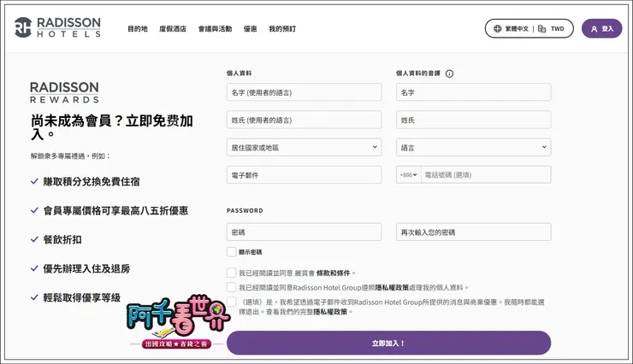Click the Radisson Rewards logo
The image size is (633, 364).
coord(65,92)
